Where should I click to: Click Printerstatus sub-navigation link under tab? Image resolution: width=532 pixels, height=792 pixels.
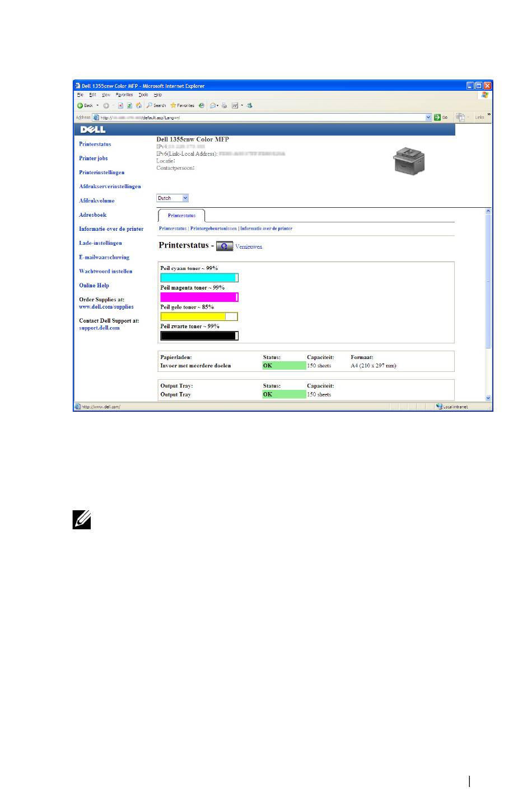point(172,229)
